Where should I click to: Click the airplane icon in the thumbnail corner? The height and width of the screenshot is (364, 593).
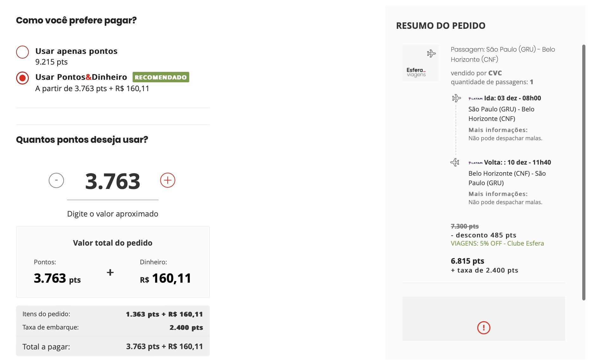[x=431, y=53]
